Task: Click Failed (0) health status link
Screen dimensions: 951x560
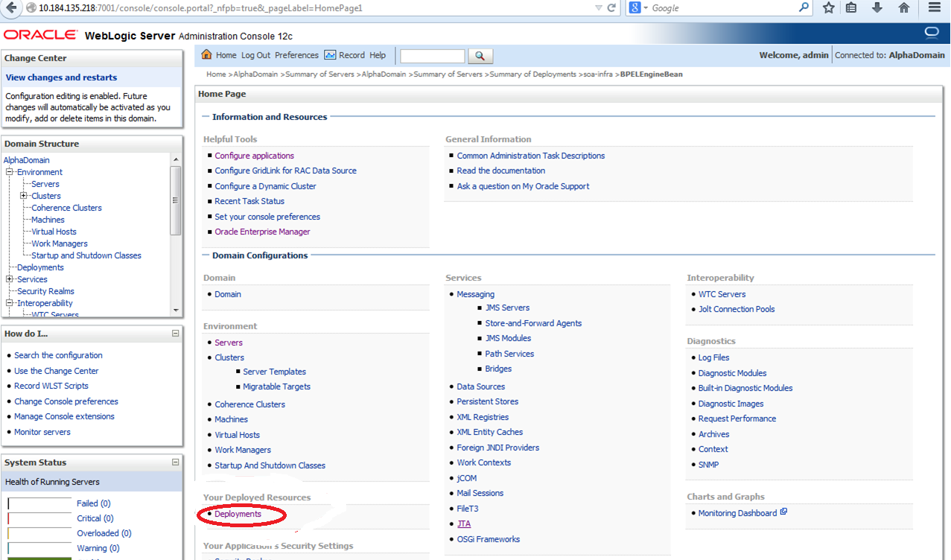Action: [x=94, y=503]
